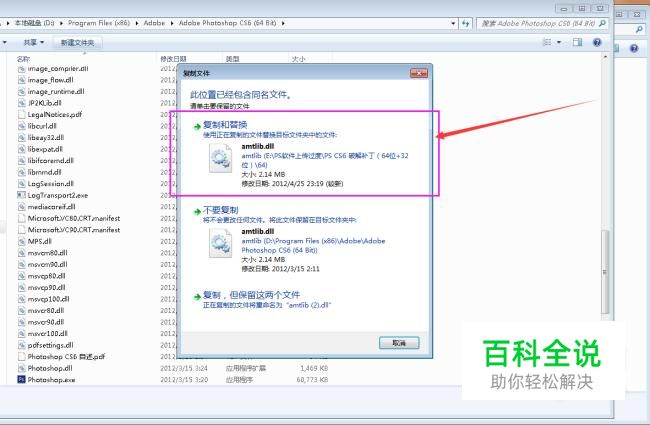
Task: Select the Photoshop.exe file name
Action: tap(51, 380)
